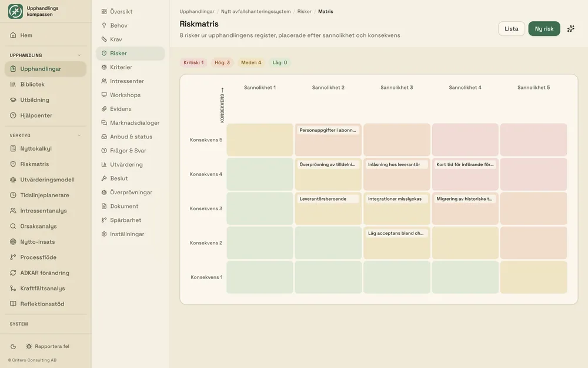This screenshot has height=368, width=588.
Task: Open Utvärdering menu item
Action: click(130, 164)
